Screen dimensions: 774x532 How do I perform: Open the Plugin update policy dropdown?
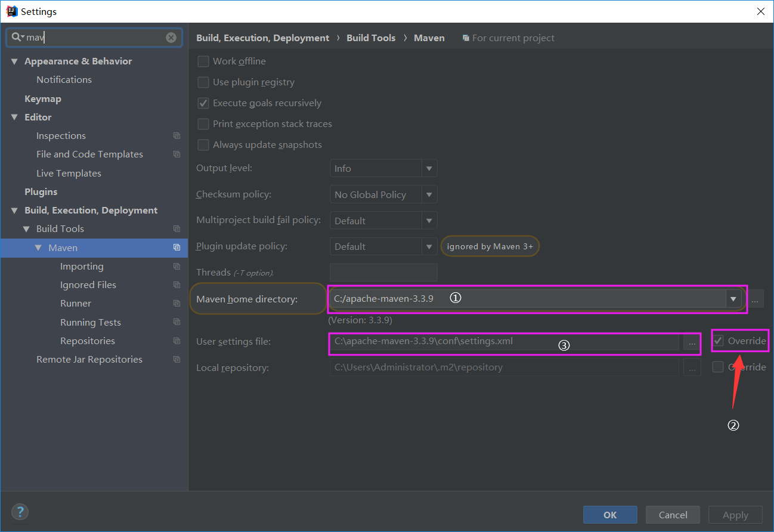click(429, 246)
